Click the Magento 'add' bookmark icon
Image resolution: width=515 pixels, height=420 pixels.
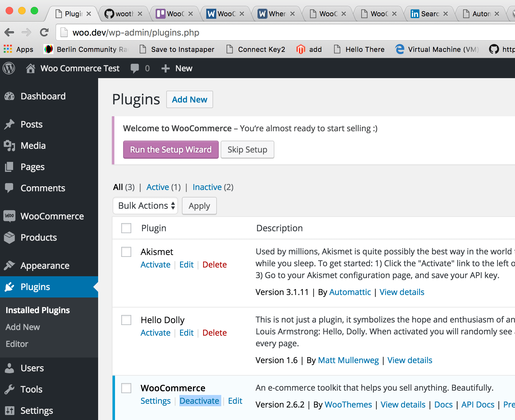301,49
